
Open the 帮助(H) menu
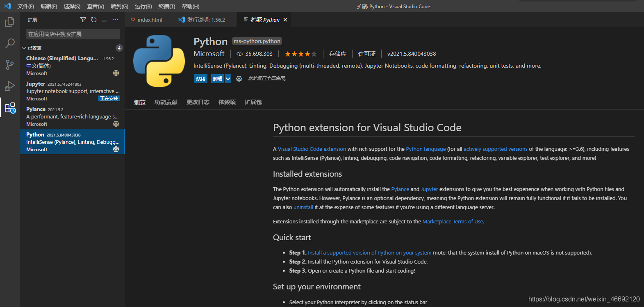[x=191, y=7]
